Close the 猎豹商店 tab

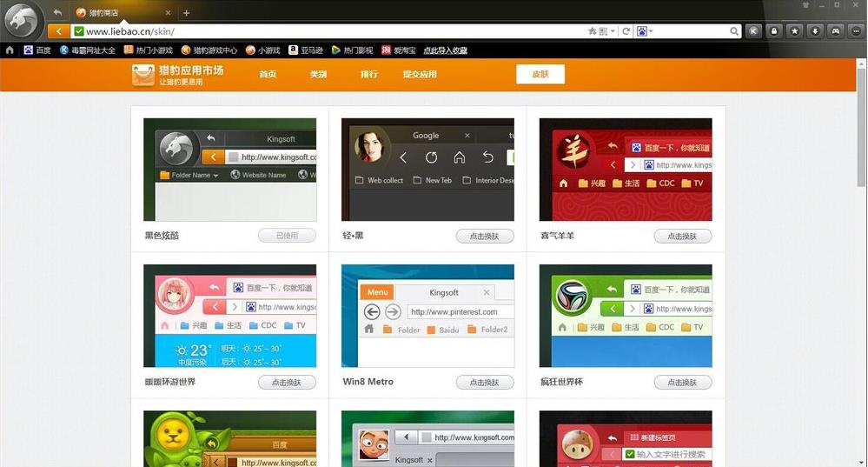[x=169, y=13]
